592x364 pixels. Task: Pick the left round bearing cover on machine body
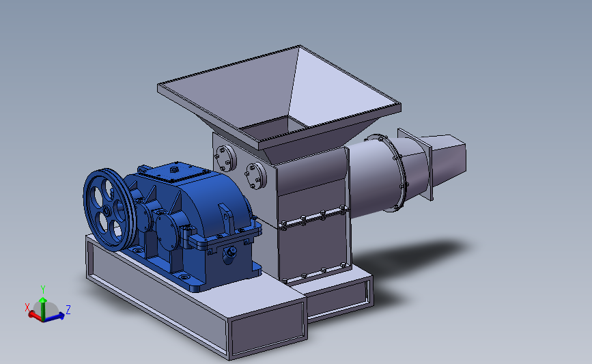click(x=225, y=158)
